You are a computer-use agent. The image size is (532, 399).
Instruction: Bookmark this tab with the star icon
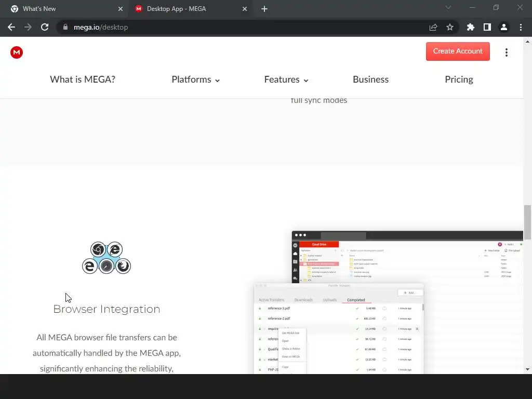[450, 27]
